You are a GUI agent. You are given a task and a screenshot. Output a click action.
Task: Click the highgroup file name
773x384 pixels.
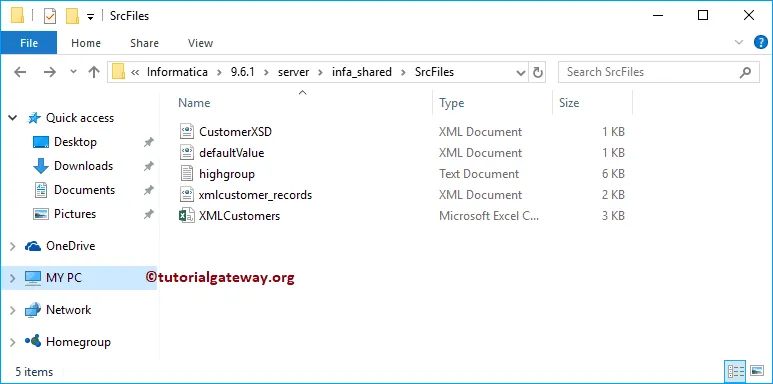227,174
